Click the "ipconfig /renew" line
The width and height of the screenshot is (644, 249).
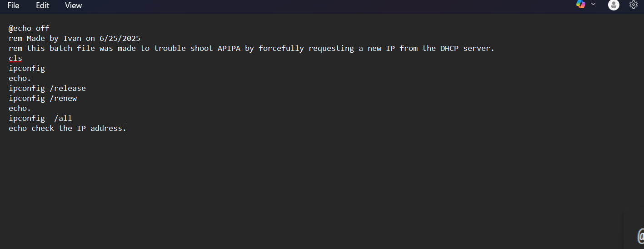tap(43, 98)
